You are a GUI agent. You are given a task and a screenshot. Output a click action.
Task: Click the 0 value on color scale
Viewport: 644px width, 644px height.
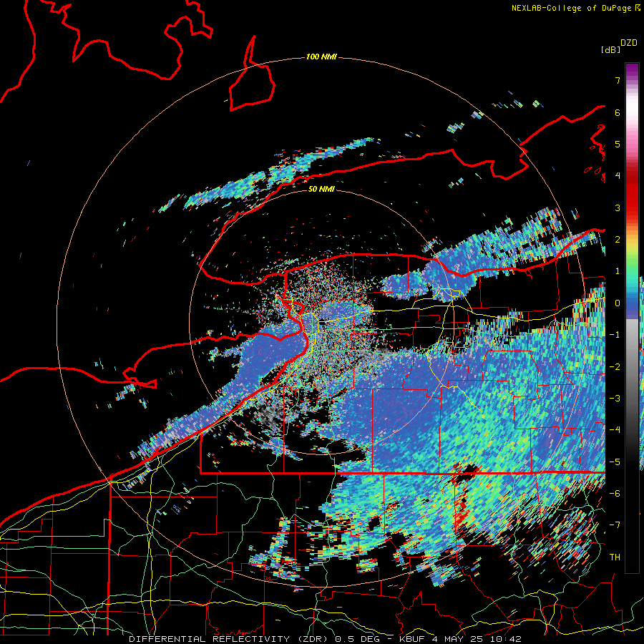pos(618,303)
